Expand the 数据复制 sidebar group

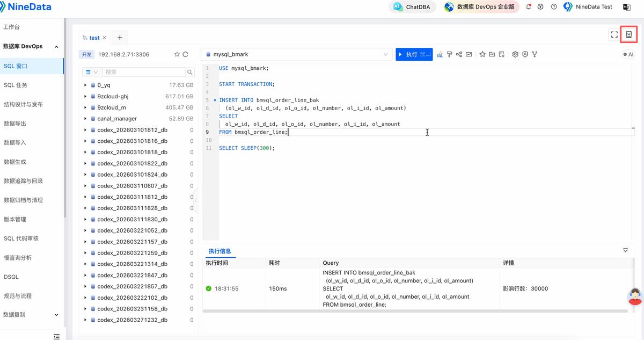tap(56, 315)
